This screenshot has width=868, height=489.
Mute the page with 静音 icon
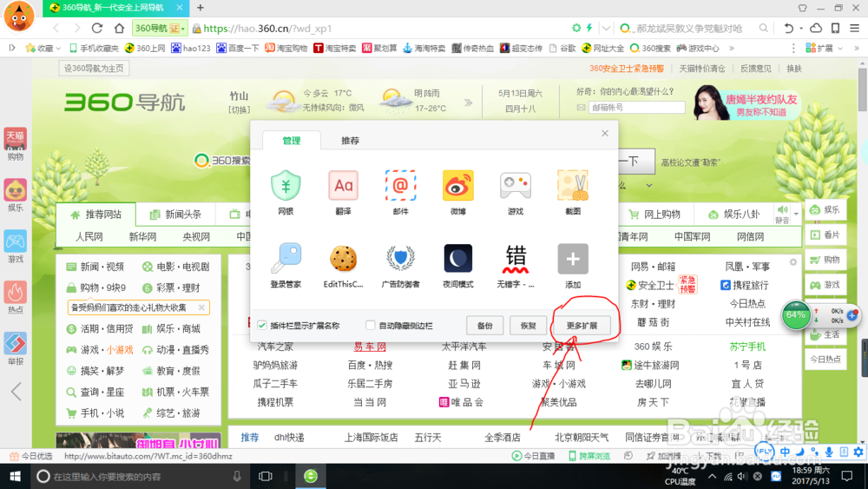pos(782,215)
